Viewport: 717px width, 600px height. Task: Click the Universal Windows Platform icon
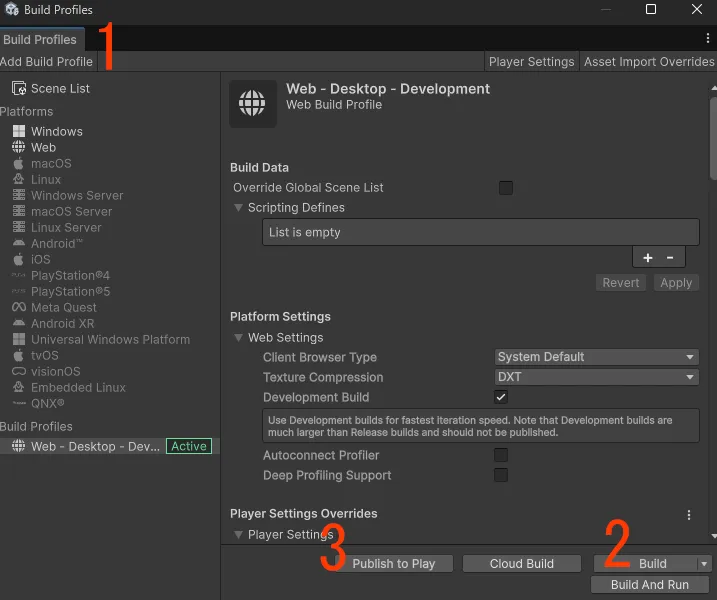pos(19,339)
